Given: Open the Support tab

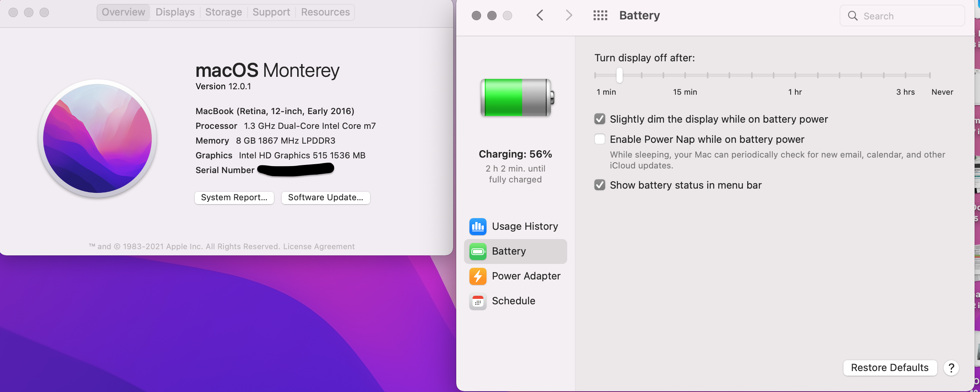Looking at the screenshot, I should point(272,12).
